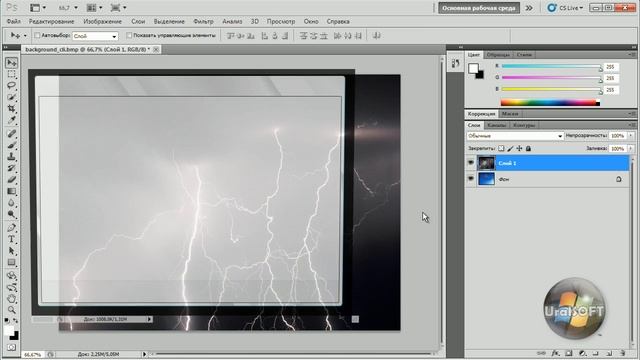This screenshot has width=640, height=360.
Task: Switch to the Образцы tab
Action: coord(498,55)
